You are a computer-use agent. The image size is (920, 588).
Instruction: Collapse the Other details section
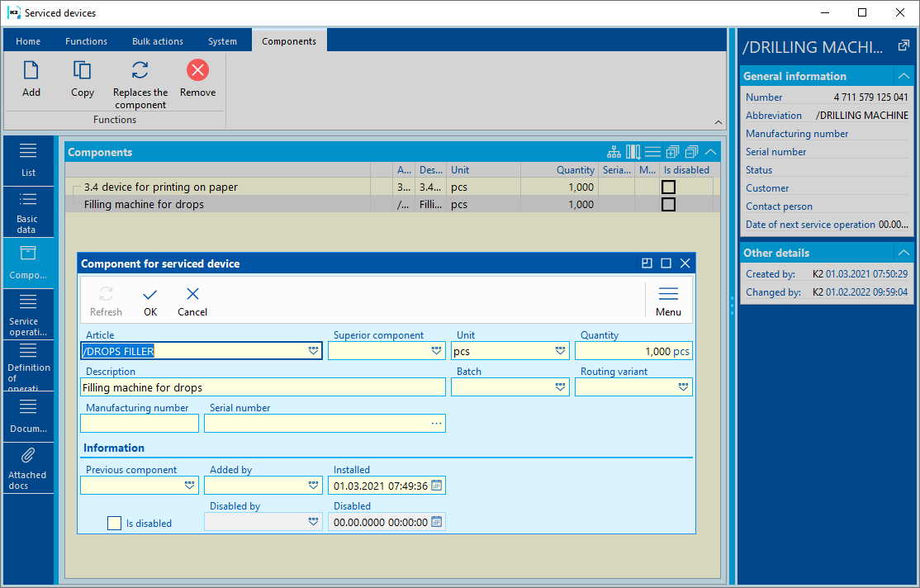tap(903, 253)
